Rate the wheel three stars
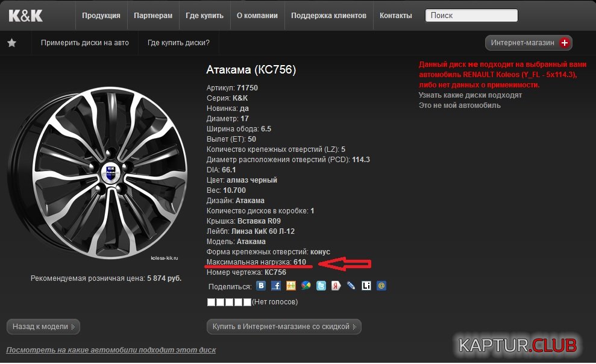This screenshot has width=596, height=364. point(229,302)
